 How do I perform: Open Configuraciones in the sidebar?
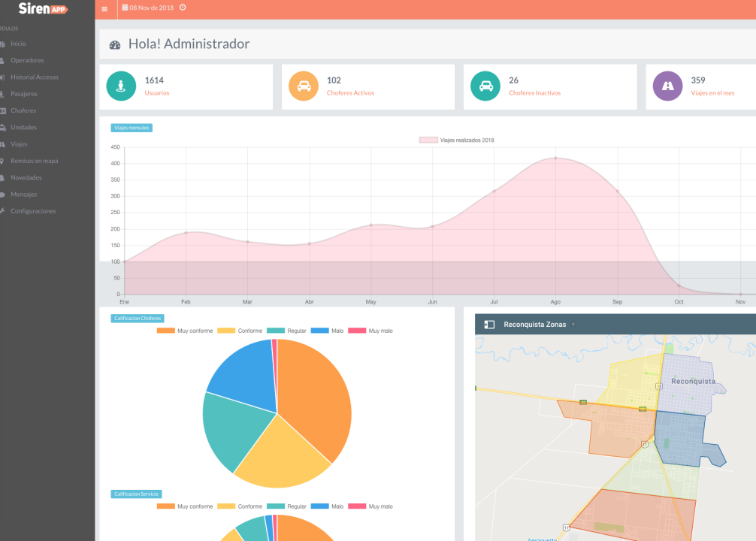tap(33, 211)
